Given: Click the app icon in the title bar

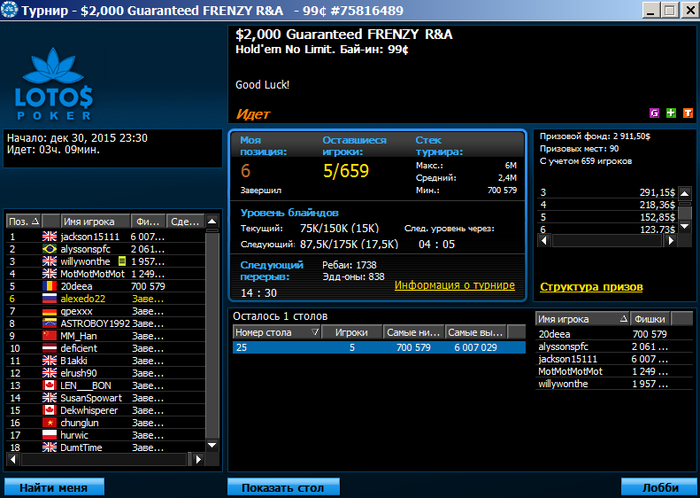Looking at the screenshot, I should pos(9,9).
